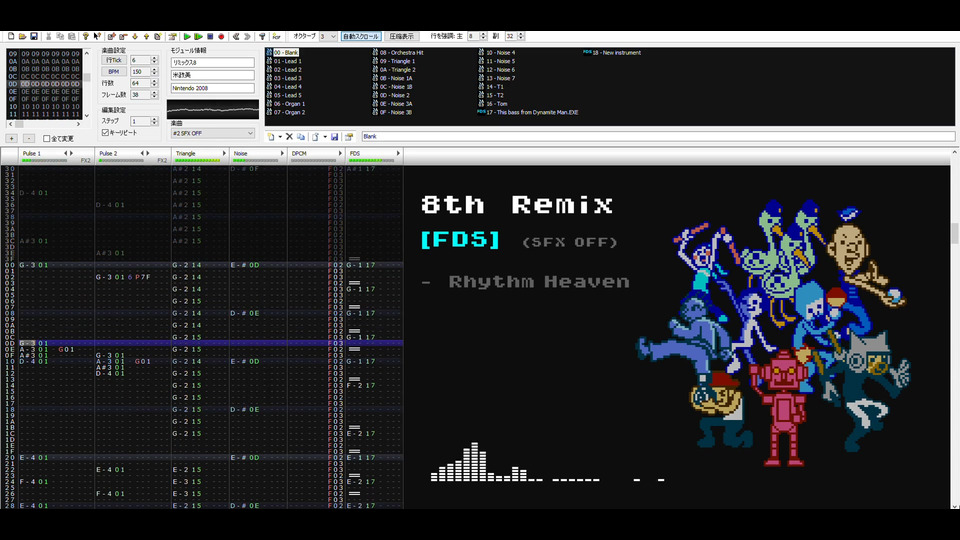Screen dimensions: 960x540
Task: Adjust the speed value 6 spinner
Action: [x=154, y=60]
